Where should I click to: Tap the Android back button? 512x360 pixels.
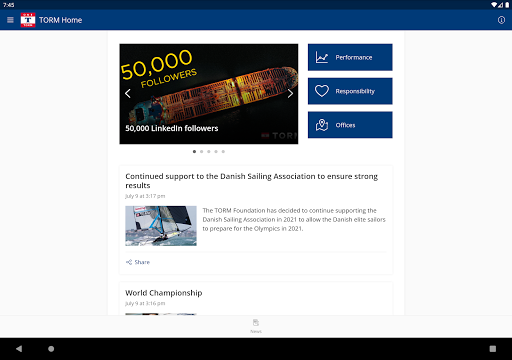(19, 349)
